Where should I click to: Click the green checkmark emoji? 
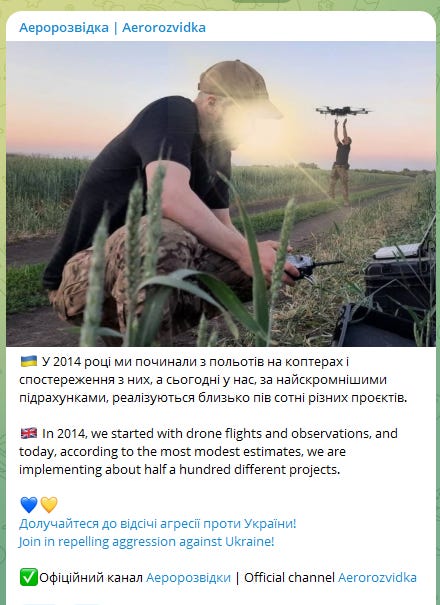tap(29, 577)
